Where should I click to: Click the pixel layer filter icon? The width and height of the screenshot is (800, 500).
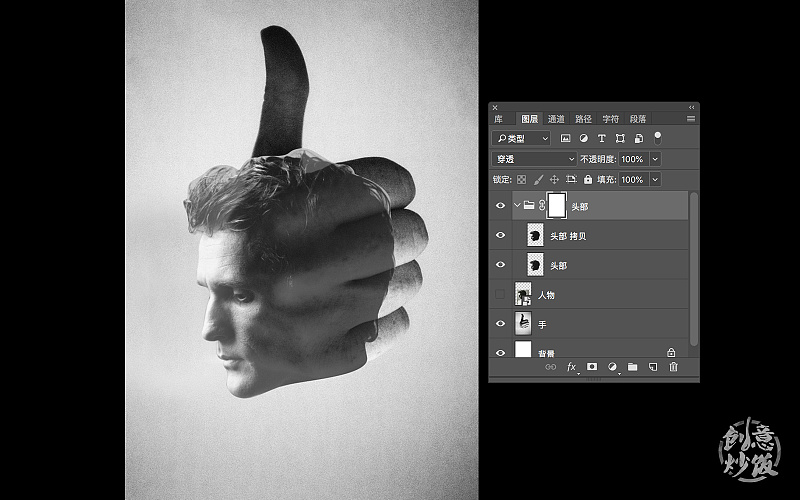(x=565, y=138)
